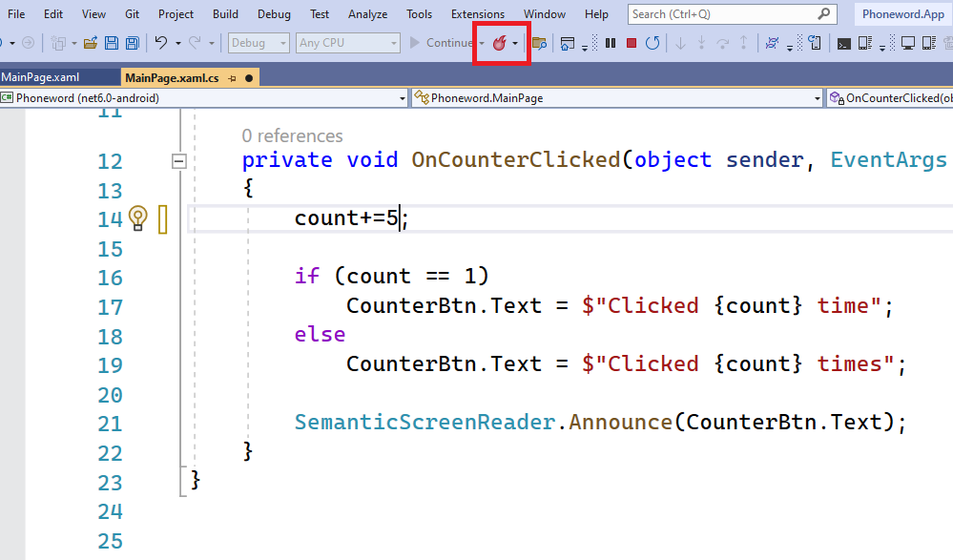This screenshot has width=953, height=560.
Task: Open the OnCounterClicked member dropdown
Action: click(x=890, y=98)
